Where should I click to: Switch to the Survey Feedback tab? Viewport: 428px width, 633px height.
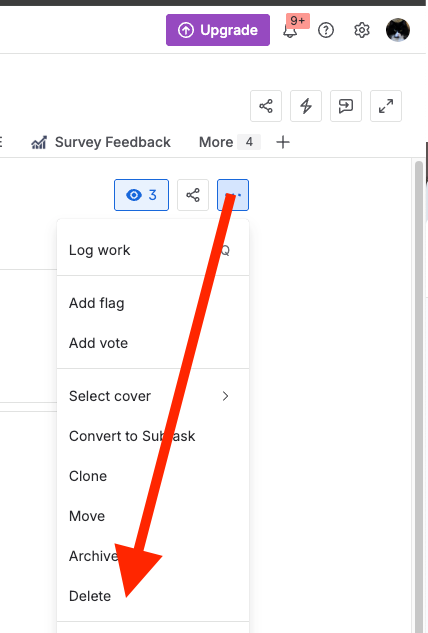click(101, 142)
